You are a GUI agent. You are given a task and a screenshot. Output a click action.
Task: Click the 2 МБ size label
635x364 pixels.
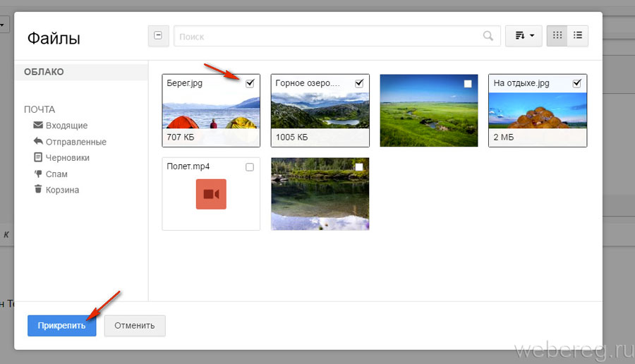503,138
